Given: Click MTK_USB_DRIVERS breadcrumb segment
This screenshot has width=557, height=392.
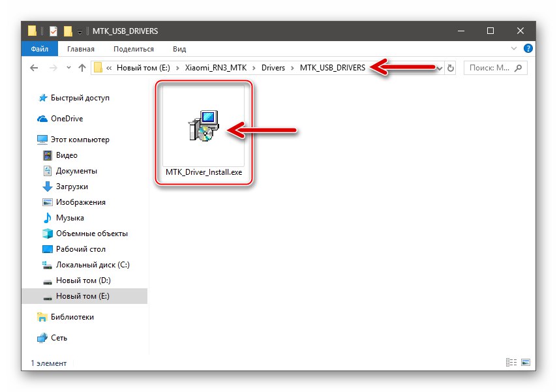Looking at the screenshot, I should (333, 68).
